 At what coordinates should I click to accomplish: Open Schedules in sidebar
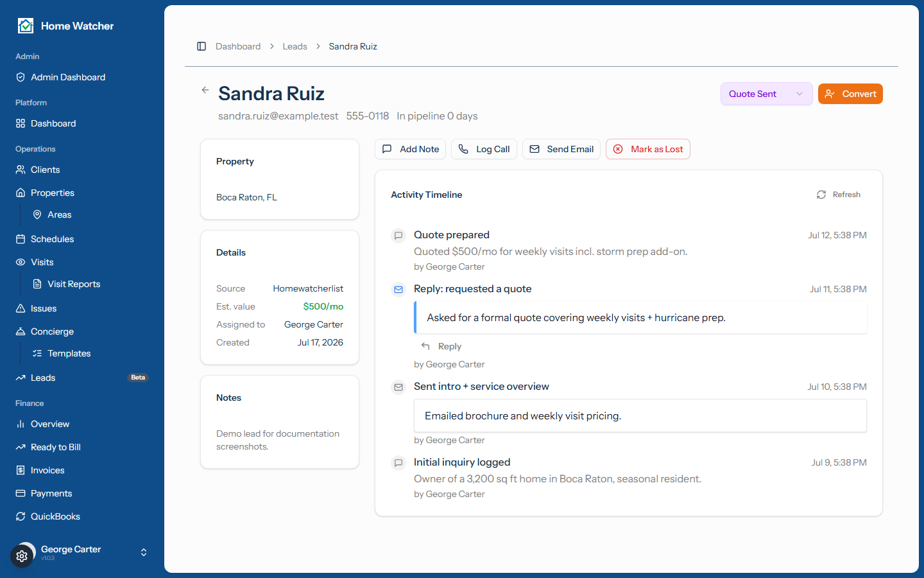[x=82, y=239]
